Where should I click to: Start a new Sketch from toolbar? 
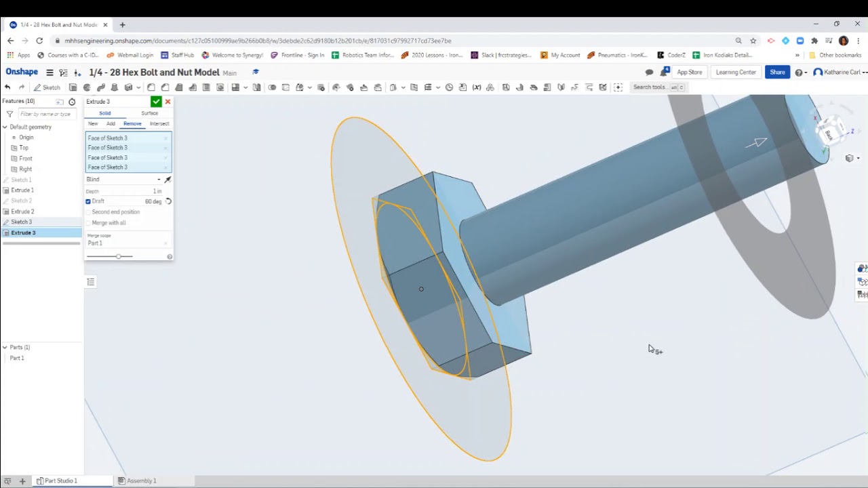47,87
